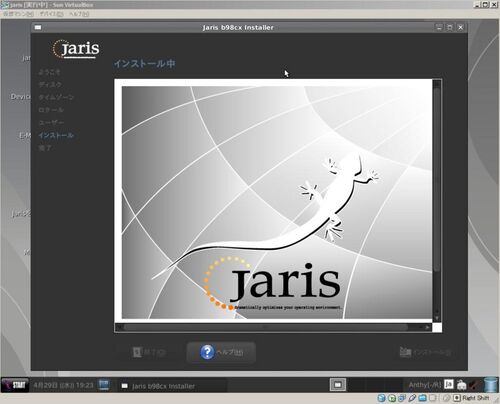Click the 終了 quit button at bottom left
The image size is (500, 404).
coord(150,352)
